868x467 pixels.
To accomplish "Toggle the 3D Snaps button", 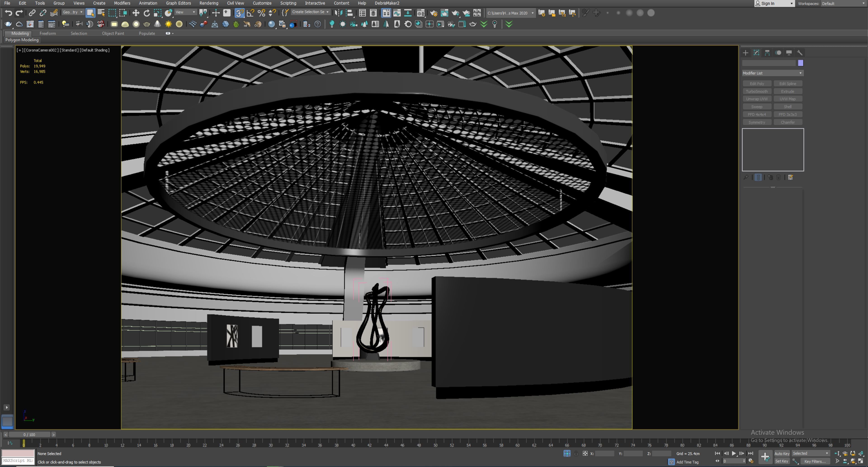I will (x=239, y=13).
